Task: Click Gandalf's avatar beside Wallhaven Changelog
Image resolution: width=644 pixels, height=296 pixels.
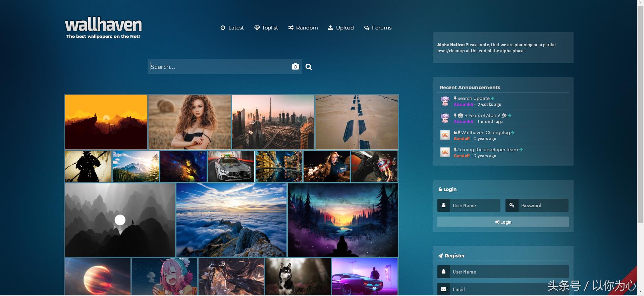Action: click(445, 135)
